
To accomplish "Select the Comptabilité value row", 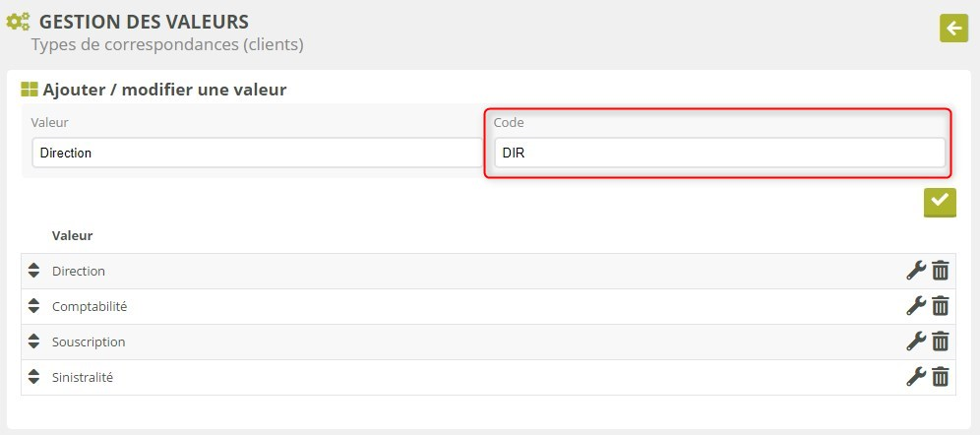I will (90, 306).
